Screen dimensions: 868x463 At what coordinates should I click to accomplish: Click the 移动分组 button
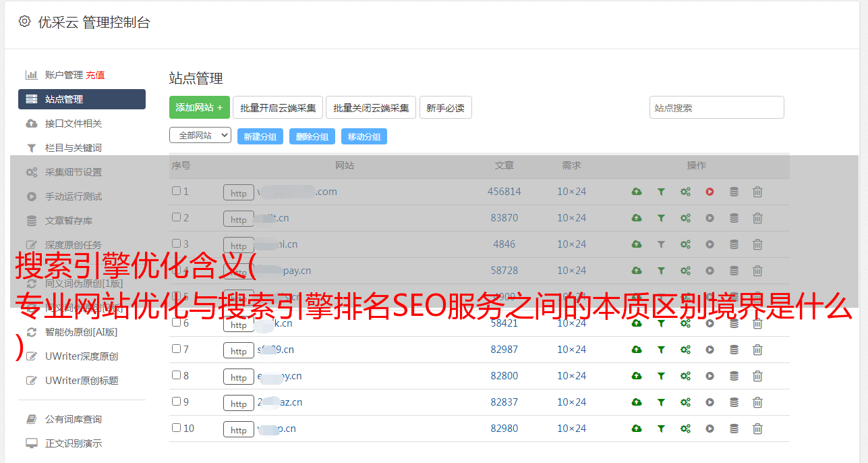[x=364, y=136]
